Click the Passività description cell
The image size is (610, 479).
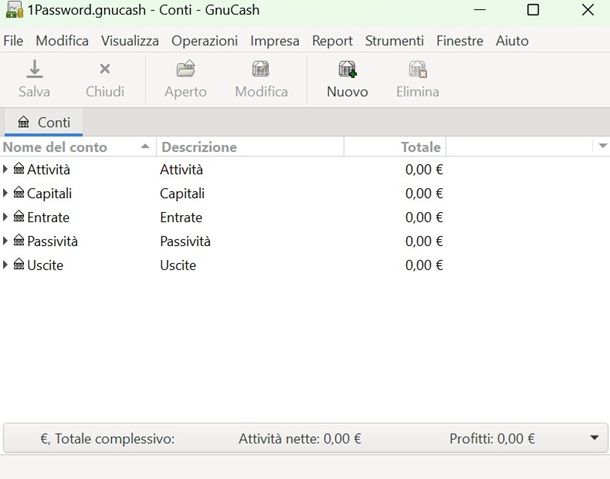pyautogui.click(x=185, y=241)
